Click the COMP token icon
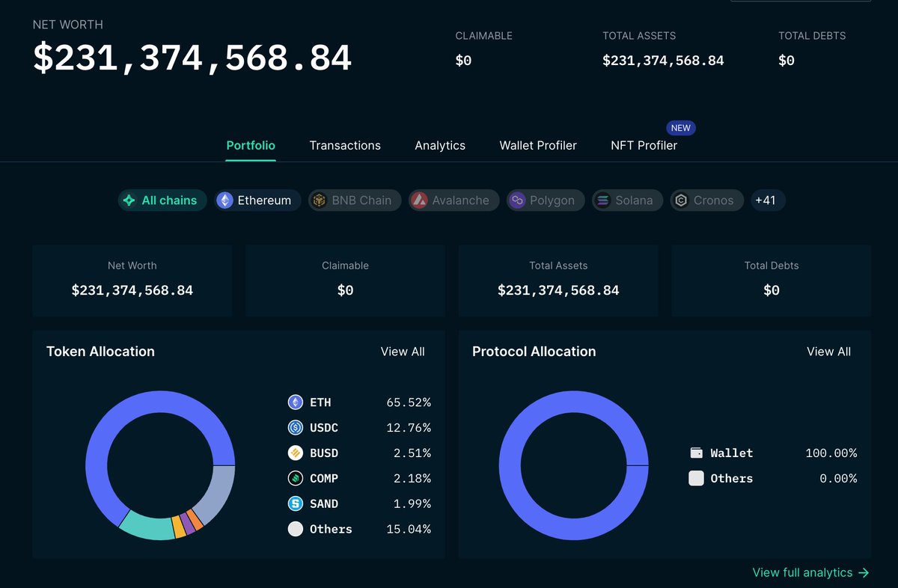 pyautogui.click(x=296, y=479)
